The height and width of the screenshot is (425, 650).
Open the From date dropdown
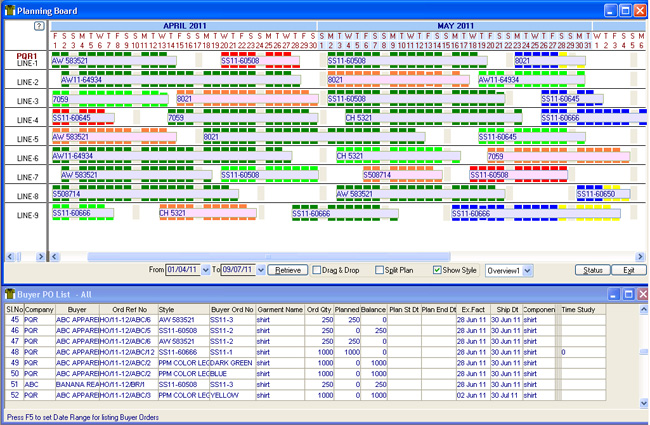pos(203,270)
